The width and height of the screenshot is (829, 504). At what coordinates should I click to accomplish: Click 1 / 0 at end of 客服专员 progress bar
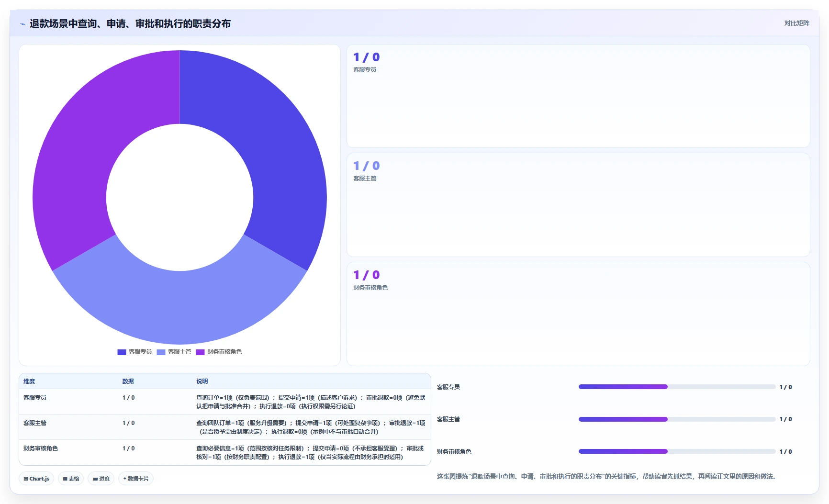[x=785, y=387]
